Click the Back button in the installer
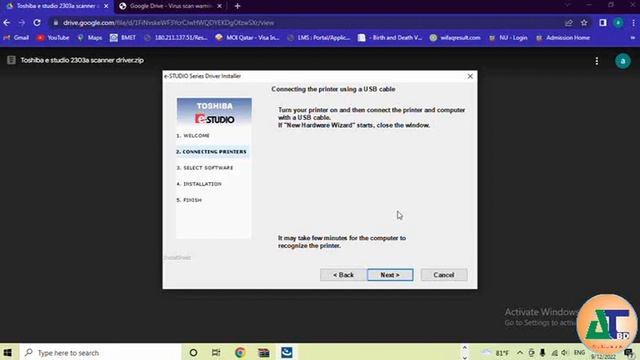Image resolution: width=640 pixels, height=360 pixels. (x=343, y=275)
